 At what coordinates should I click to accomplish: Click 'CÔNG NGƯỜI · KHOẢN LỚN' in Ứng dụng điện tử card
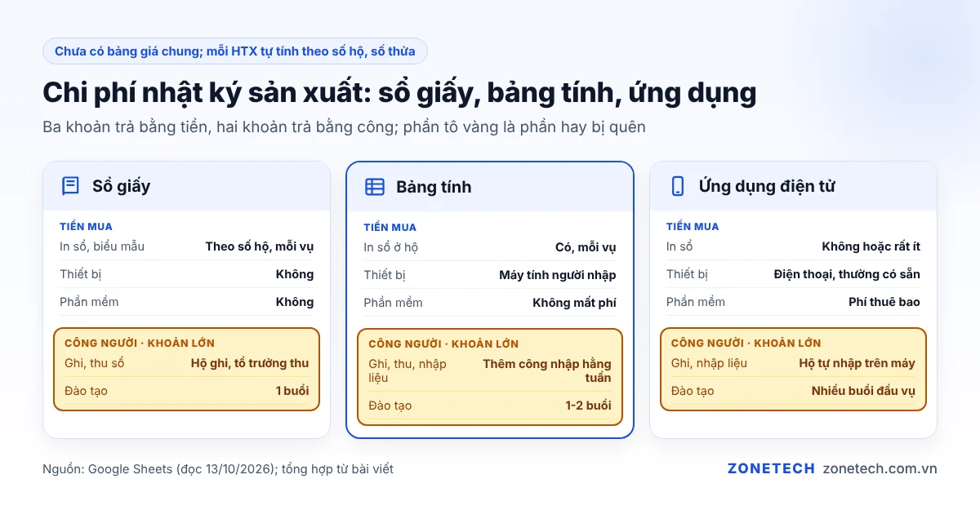pyautogui.click(x=746, y=343)
